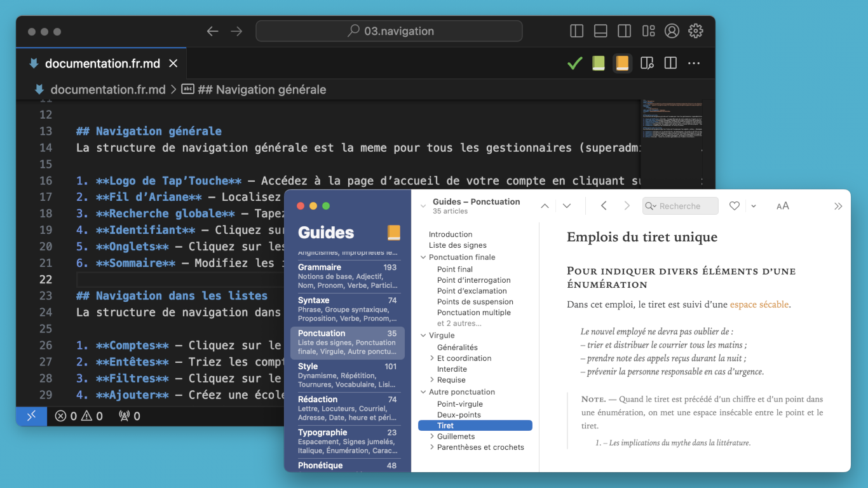Image resolution: width=868 pixels, height=488 pixels.
Task: Open the orange book guides icon
Action: pyautogui.click(x=622, y=64)
